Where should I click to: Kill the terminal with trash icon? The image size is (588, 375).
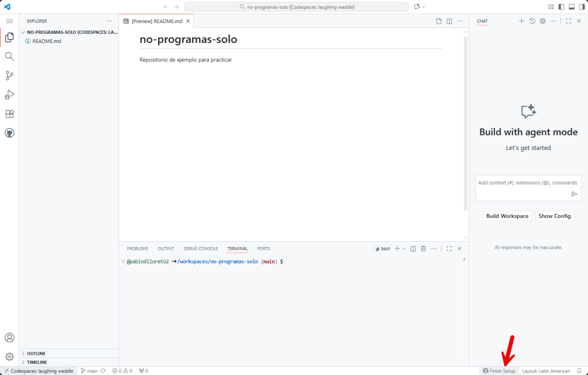point(423,249)
